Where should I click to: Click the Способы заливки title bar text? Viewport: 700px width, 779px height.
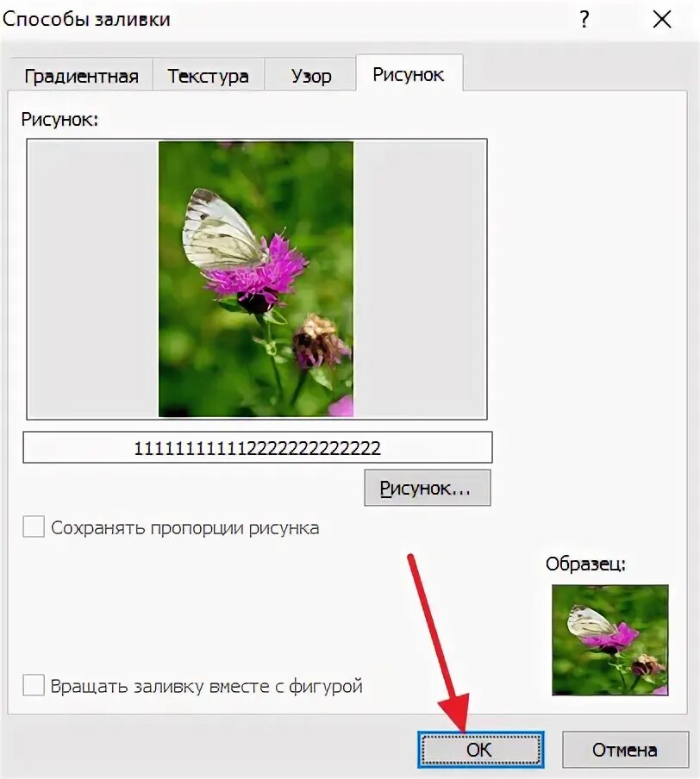pos(86,19)
